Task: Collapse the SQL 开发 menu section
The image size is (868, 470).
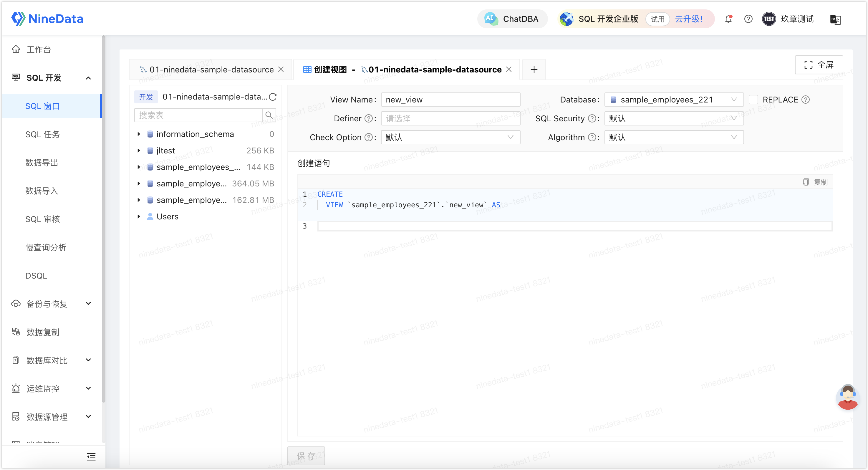Action: point(88,78)
